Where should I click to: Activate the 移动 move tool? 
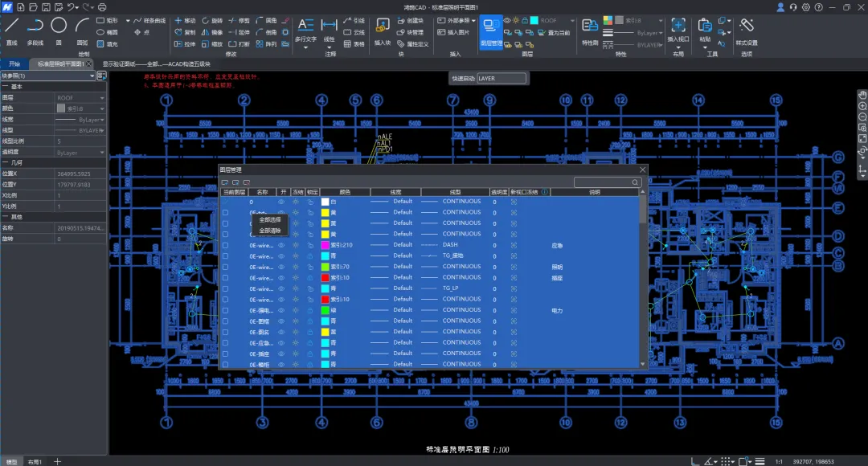(x=185, y=20)
